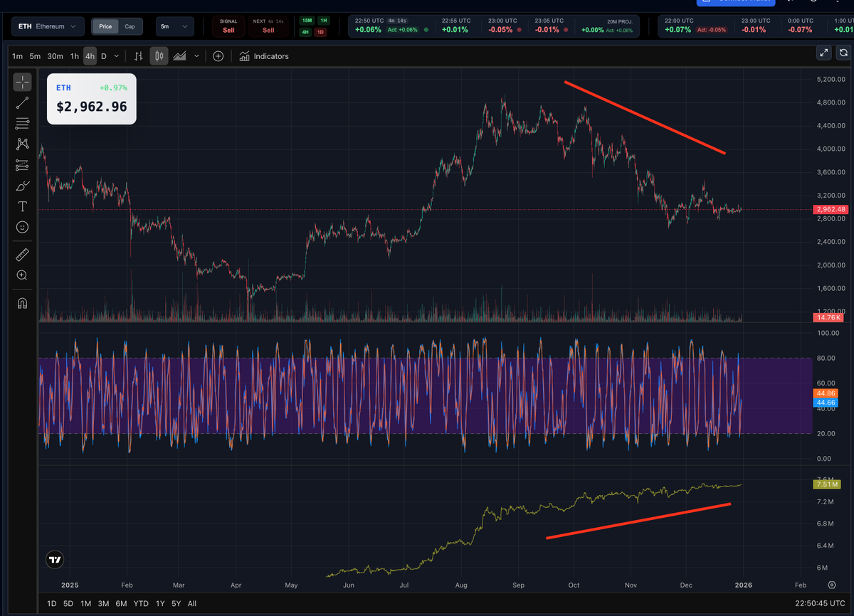Screen dimensions: 854x616
Task: Click the ETH $2,962.96 price card
Action: (x=91, y=99)
